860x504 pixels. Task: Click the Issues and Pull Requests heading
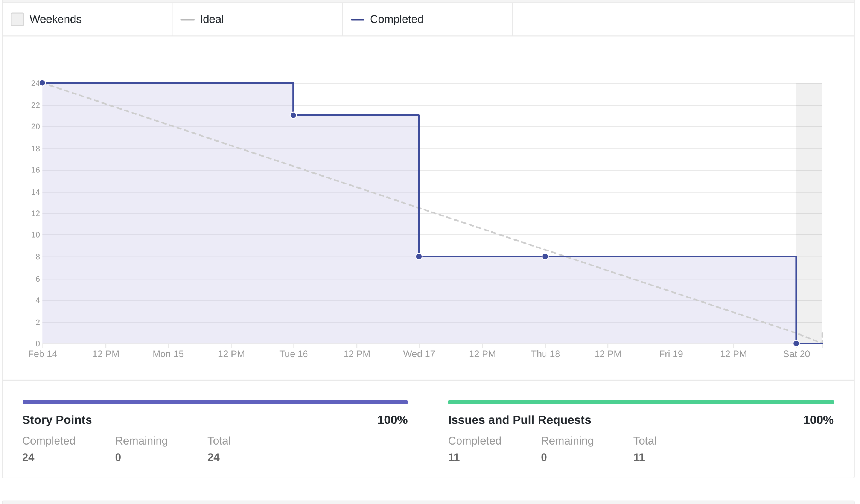coord(519,420)
